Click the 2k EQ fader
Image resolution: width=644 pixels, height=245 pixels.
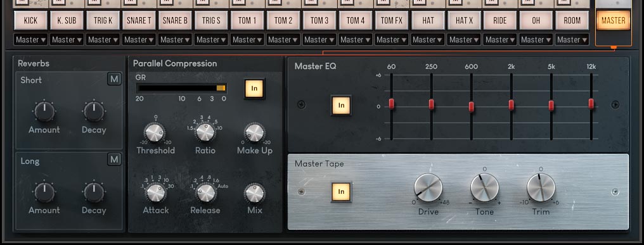[511, 105]
